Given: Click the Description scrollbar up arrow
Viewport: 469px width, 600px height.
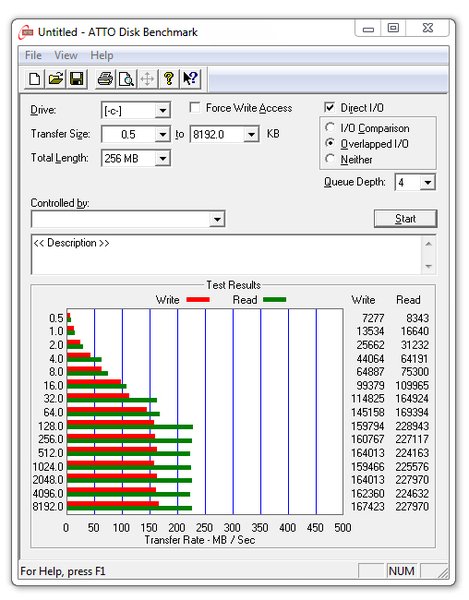Looking at the screenshot, I should coord(428,244).
